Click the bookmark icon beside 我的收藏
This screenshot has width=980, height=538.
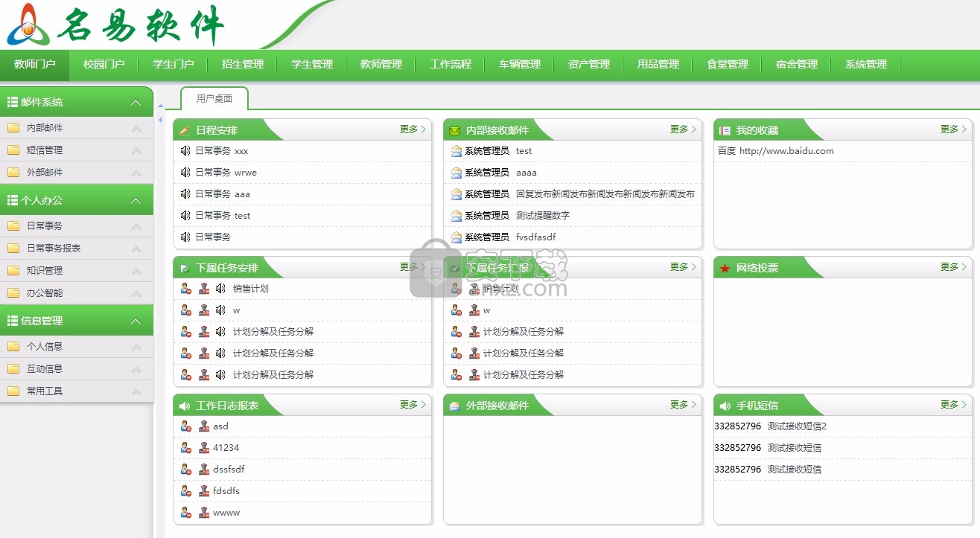pyautogui.click(x=725, y=130)
